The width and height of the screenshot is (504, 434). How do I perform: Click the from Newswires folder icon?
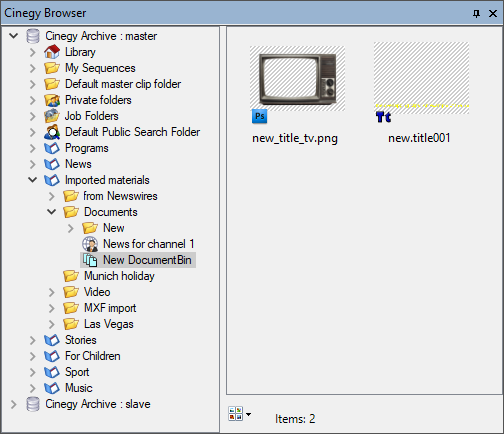(71, 196)
